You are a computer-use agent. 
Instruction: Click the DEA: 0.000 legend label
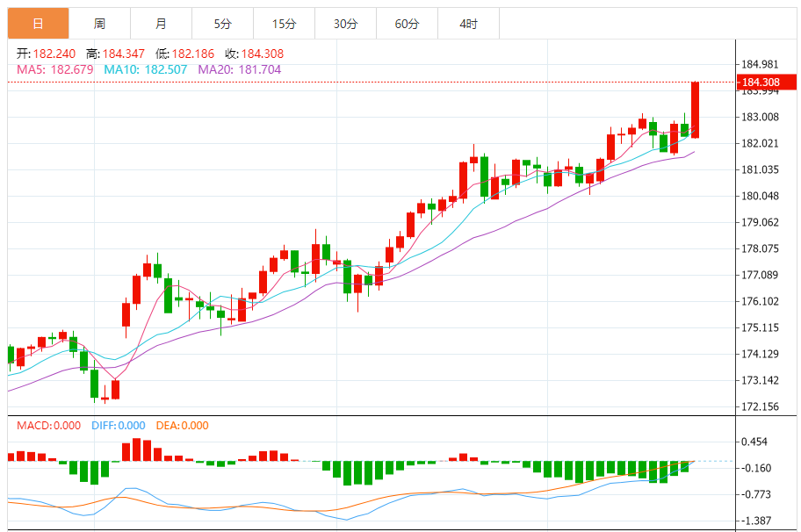pos(182,426)
